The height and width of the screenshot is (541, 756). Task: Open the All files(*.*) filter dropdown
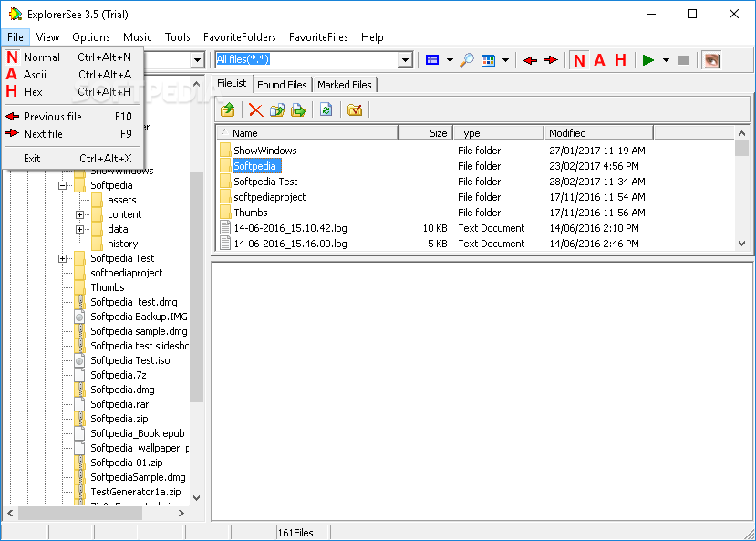pos(406,60)
